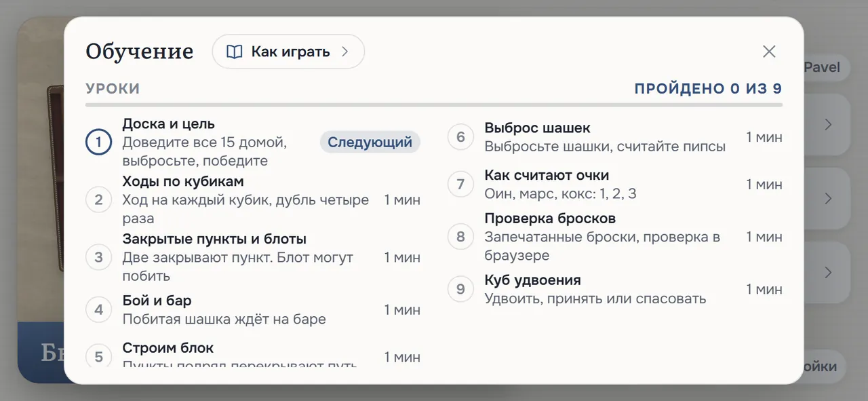Screen dimensions: 868x401
Task: Open the lesson 'Выброс шашек'
Action: (615, 137)
